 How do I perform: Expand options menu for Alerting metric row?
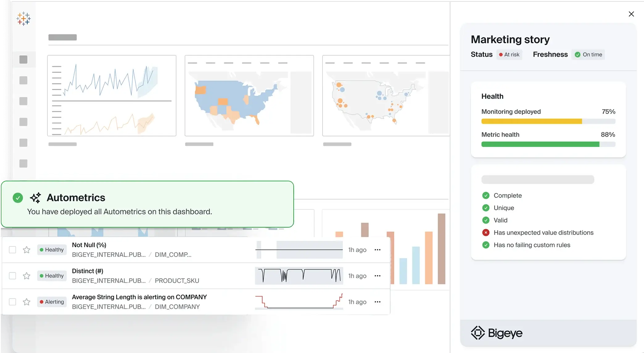pyautogui.click(x=378, y=302)
